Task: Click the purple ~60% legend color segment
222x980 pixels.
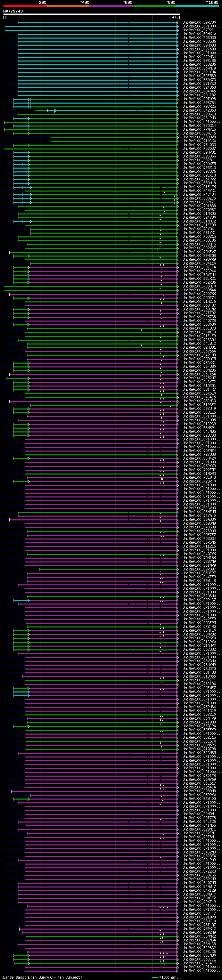Action: [x=111, y=6]
